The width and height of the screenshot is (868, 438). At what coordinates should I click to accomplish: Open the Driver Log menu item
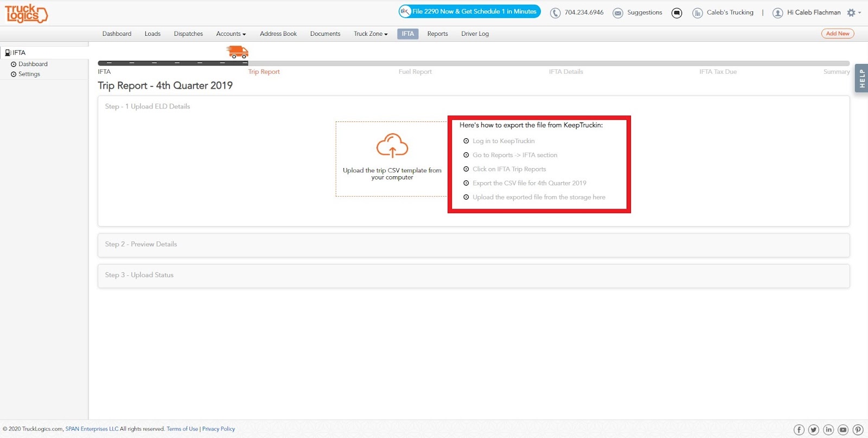[x=475, y=34]
